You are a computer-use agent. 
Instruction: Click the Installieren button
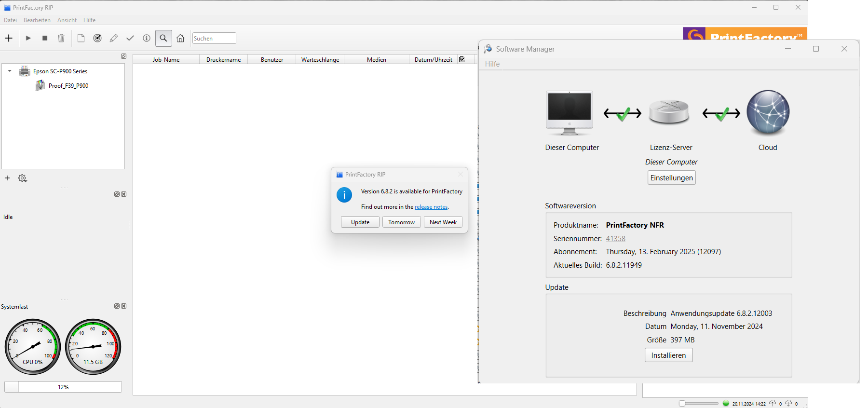(668, 355)
